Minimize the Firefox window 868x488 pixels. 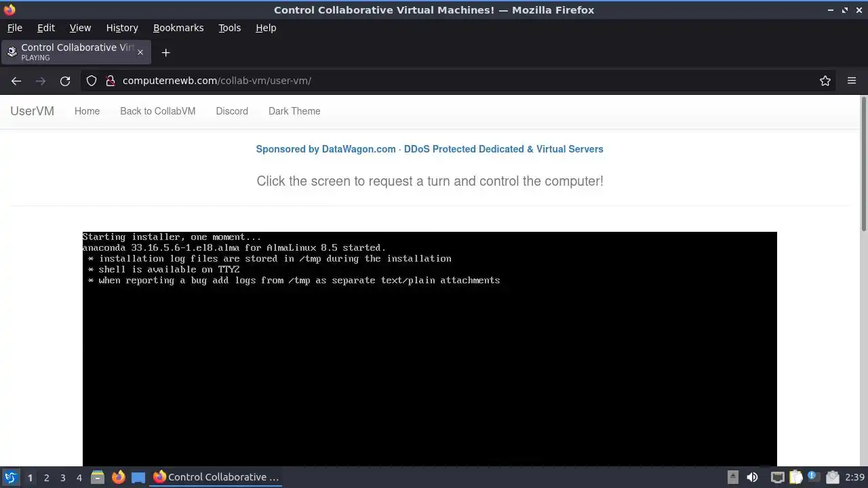(x=831, y=9)
